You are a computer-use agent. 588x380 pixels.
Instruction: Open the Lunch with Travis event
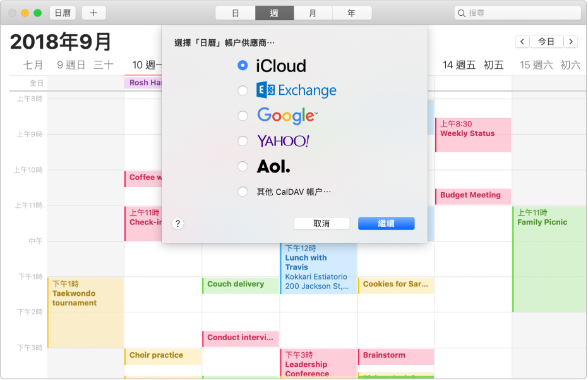pos(318,267)
